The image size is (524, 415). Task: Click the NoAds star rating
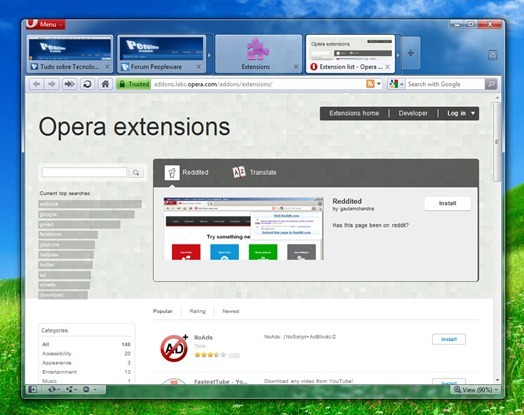[210, 355]
